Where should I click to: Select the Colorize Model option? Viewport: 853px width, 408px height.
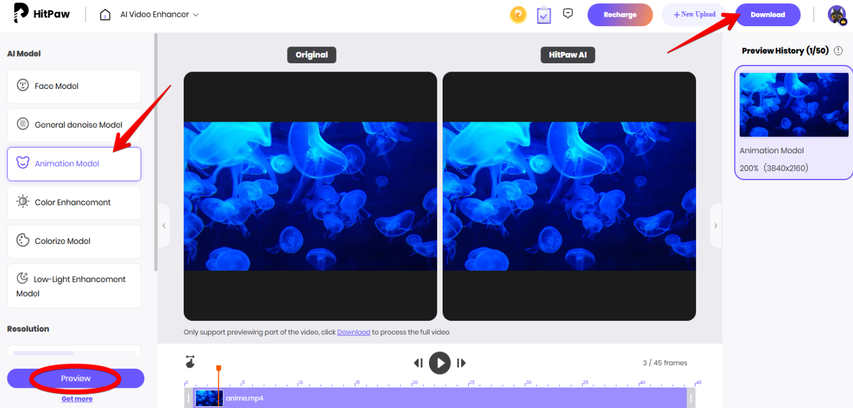74,241
